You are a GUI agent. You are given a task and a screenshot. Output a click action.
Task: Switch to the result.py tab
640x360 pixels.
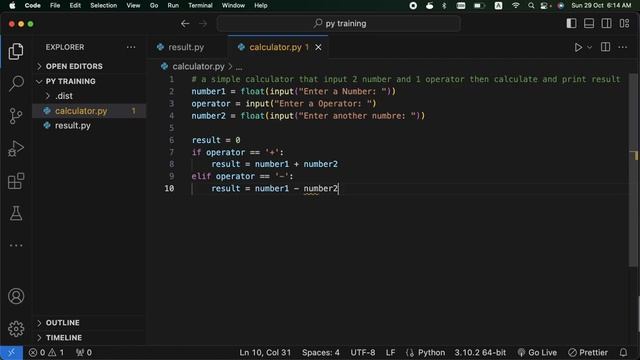(x=186, y=47)
